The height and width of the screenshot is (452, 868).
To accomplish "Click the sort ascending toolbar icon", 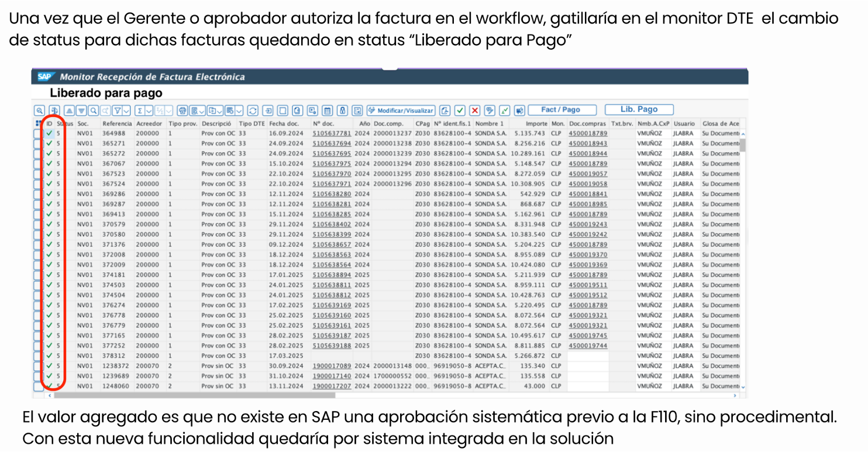I will pos(69,110).
